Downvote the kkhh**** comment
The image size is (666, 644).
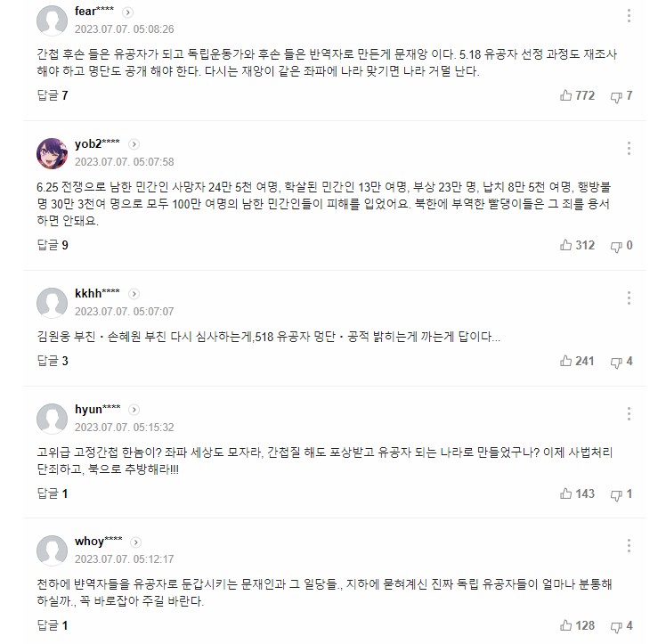[x=616, y=361]
